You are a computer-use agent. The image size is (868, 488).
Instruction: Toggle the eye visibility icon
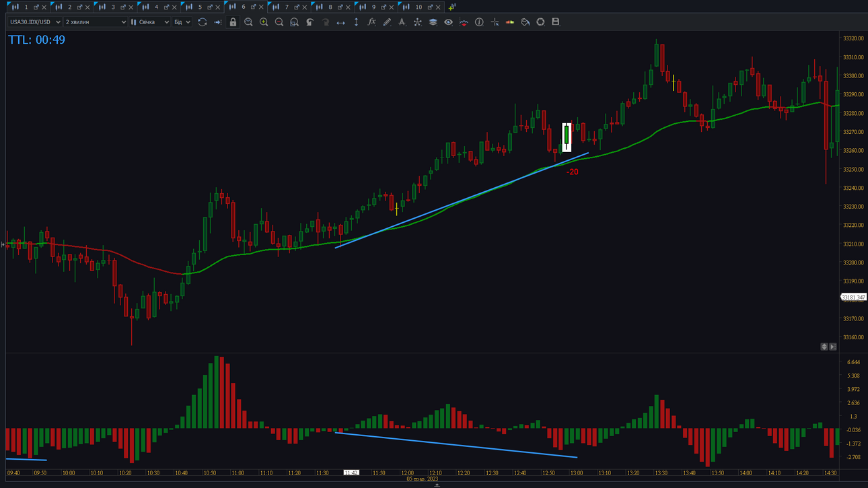pyautogui.click(x=448, y=22)
